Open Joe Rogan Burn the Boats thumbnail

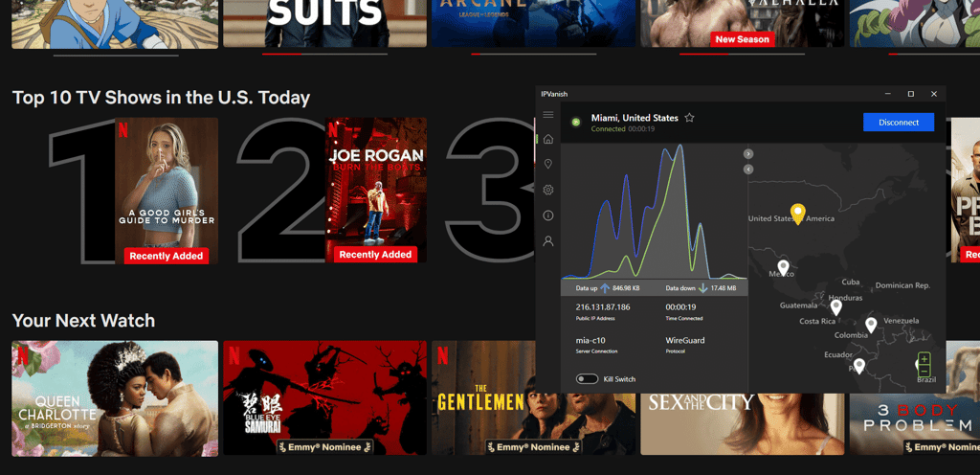[x=375, y=191]
